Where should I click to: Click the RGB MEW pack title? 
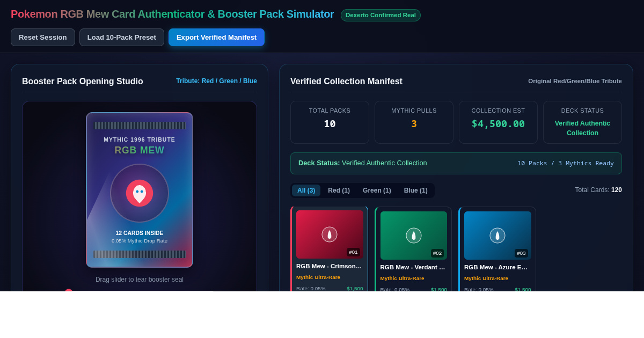coord(140,151)
